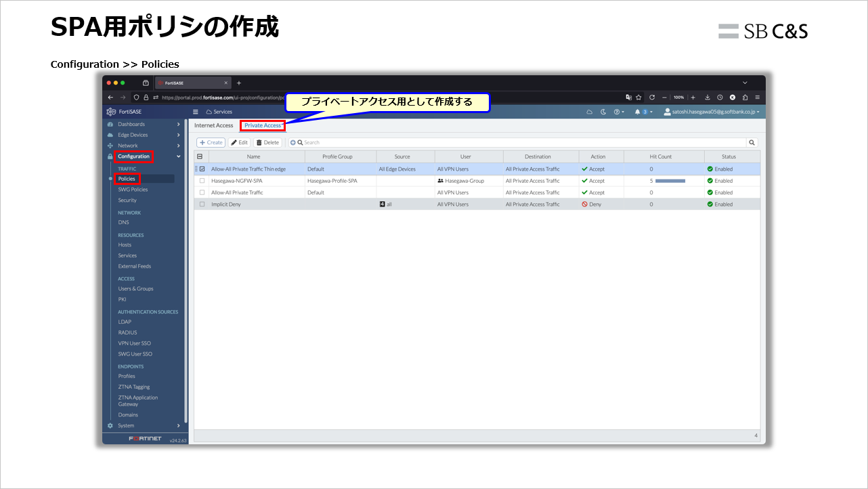Open the browser tab overview icon
The height and width of the screenshot is (489, 868).
pyautogui.click(x=146, y=83)
